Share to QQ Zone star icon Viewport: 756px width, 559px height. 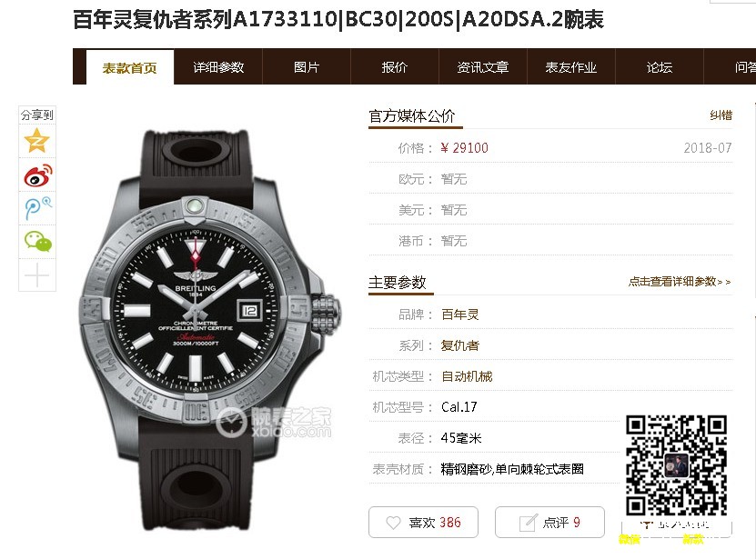37,141
